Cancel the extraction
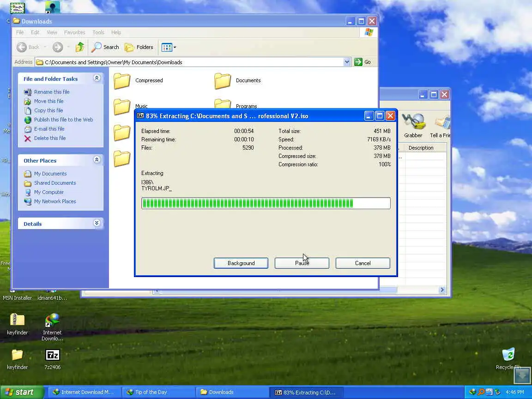This screenshot has height=399, width=532. coord(363,263)
